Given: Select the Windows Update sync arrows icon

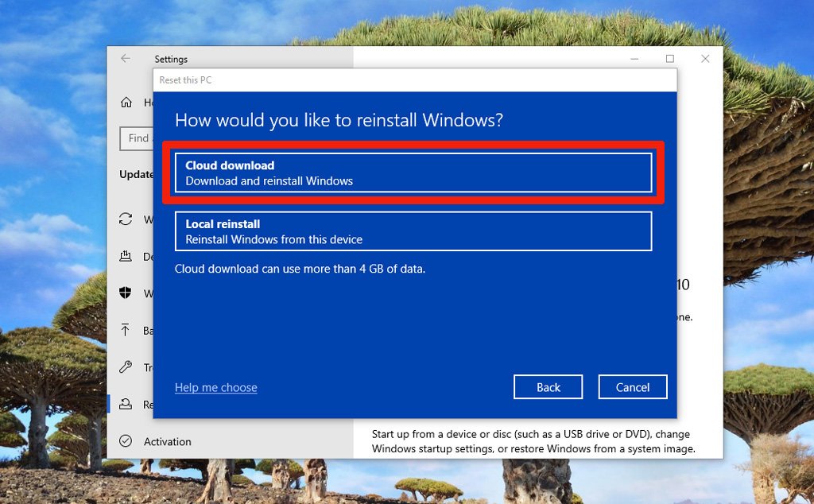Looking at the screenshot, I should [126, 219].
